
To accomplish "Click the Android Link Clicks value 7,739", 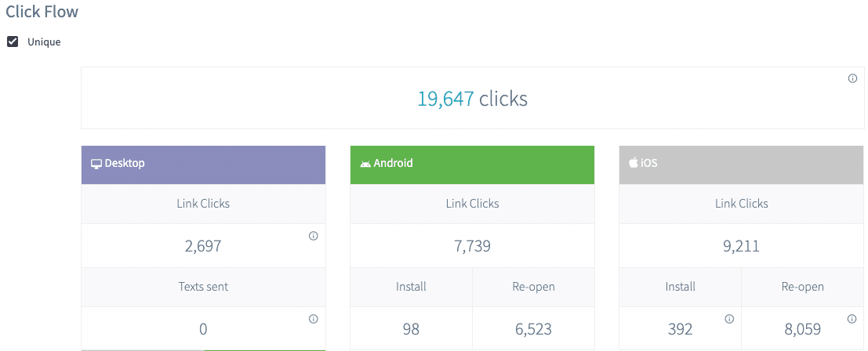I will point(472,246).
